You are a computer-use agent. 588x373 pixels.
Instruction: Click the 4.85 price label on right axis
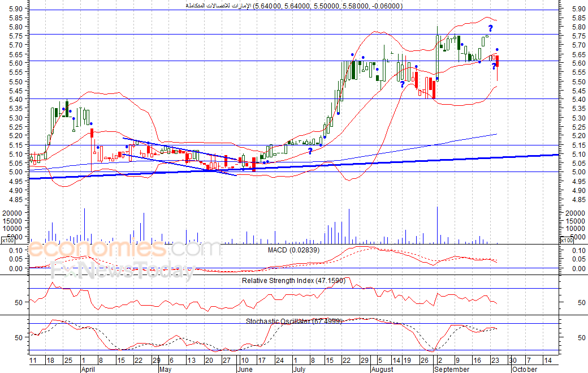point(579,199)
